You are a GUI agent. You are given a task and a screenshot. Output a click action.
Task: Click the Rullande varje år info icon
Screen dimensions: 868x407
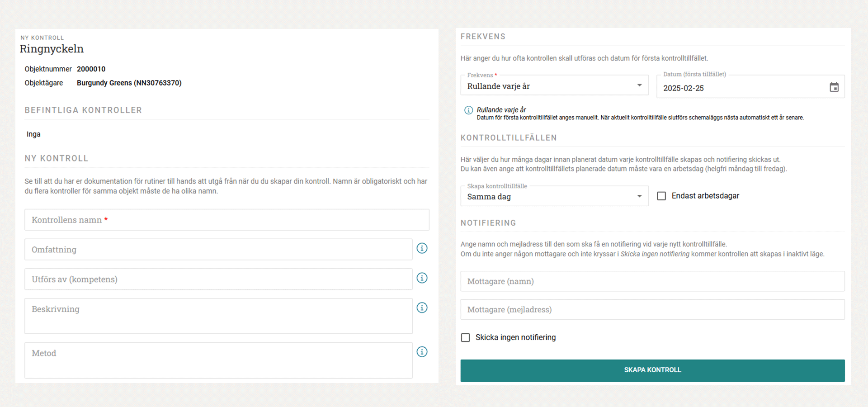pyautogui.click(x=468, y=110)
